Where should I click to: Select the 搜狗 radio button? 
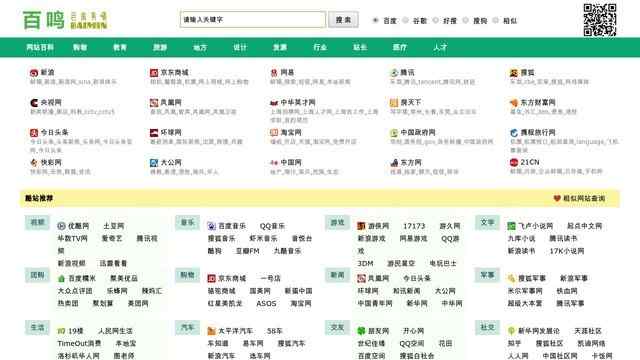tap(465, 20)
